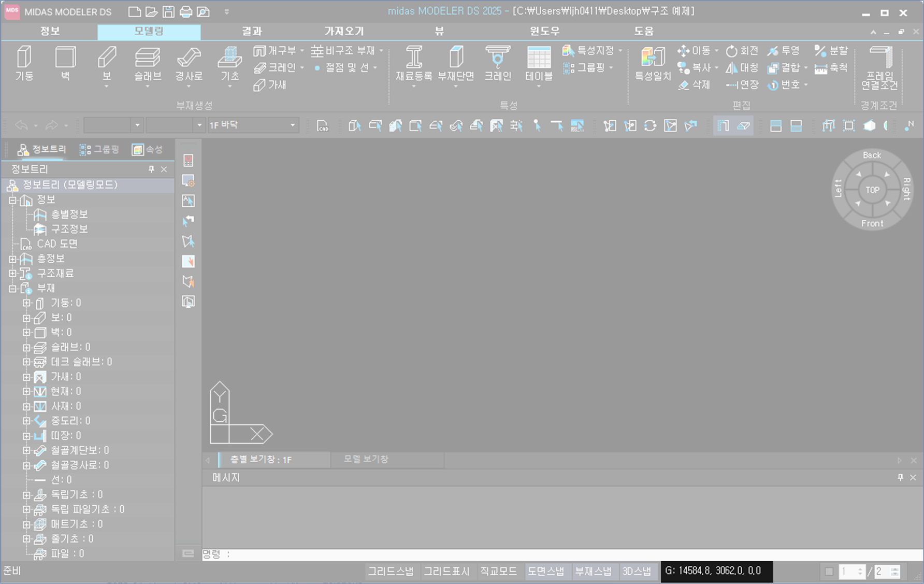This screenshot has width=924, height=584.
Task: Open the 1F 바닥 floor dropdown
Action: point(293,125)
